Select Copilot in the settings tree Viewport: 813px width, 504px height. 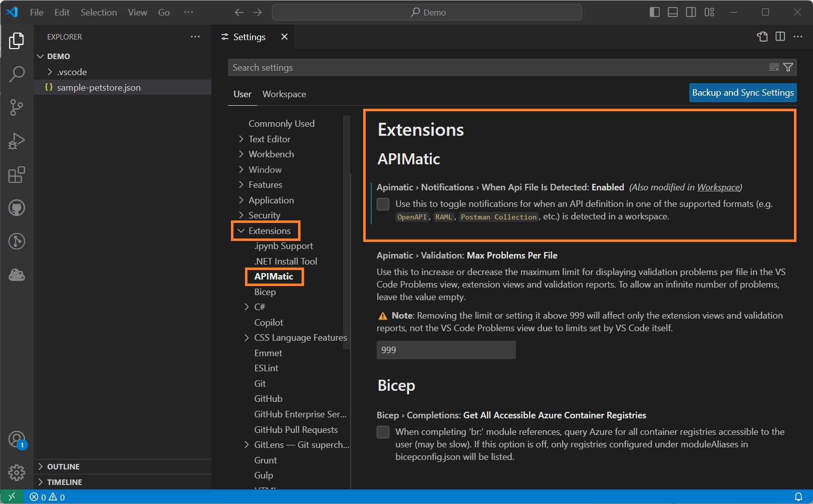click(x=268, y=322)
